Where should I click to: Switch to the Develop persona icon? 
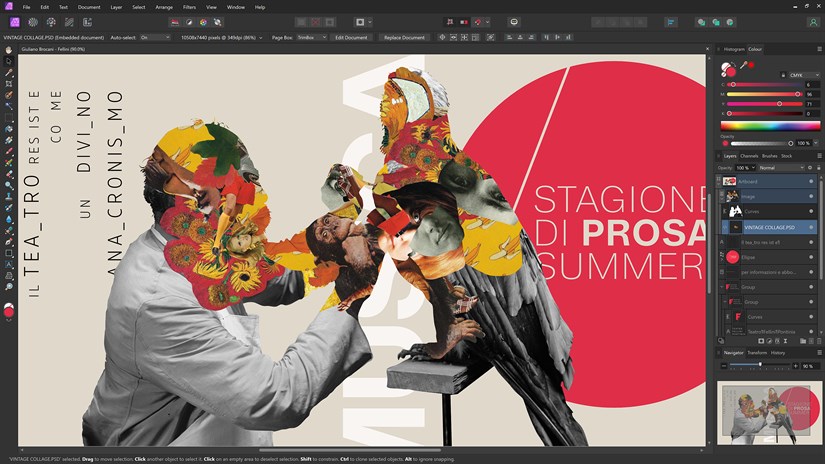(x=51, y=22)
